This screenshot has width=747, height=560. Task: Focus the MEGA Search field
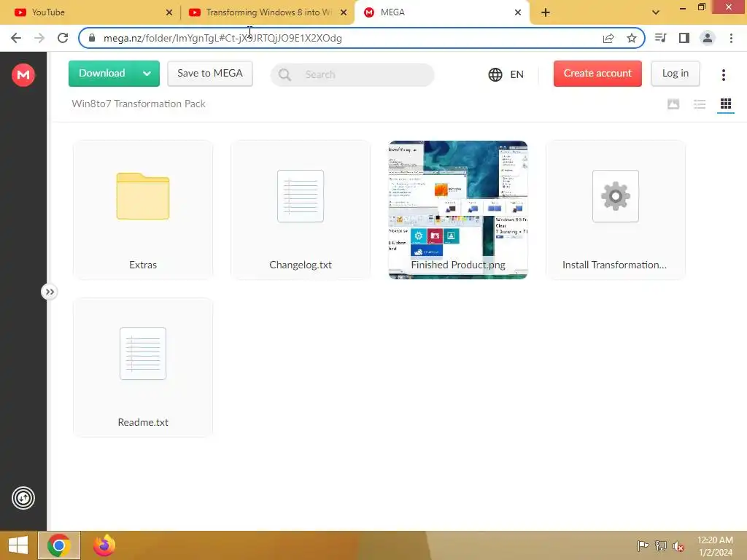352,75
